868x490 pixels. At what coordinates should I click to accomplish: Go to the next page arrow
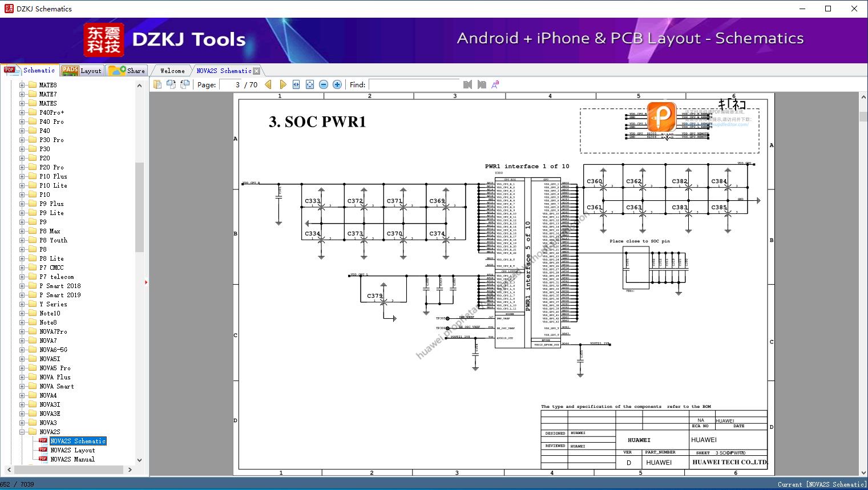click(282, 84)
